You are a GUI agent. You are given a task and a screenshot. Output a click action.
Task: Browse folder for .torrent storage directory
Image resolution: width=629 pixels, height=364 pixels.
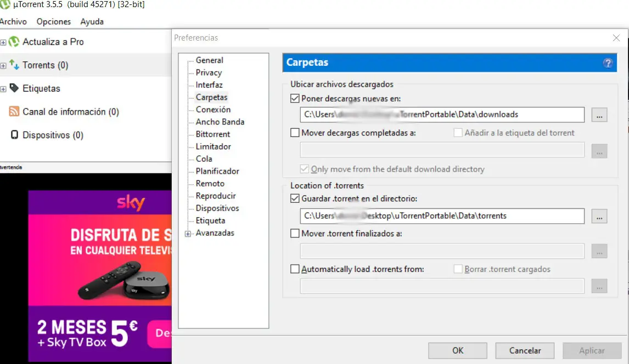pyautogui.click(x=599, y=216)
